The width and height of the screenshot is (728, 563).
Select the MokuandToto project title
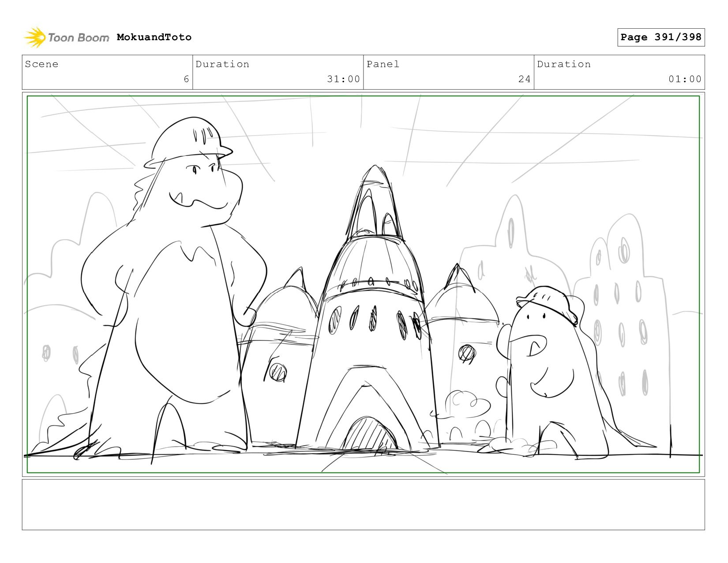154,37
